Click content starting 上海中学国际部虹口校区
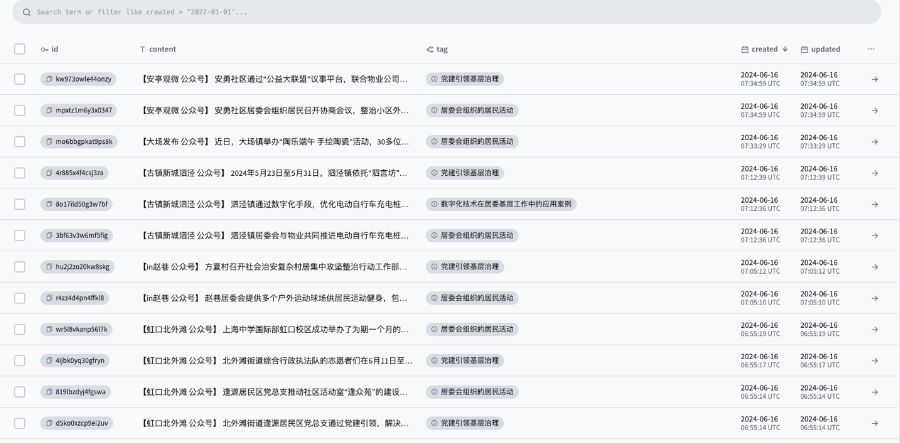 274,329
